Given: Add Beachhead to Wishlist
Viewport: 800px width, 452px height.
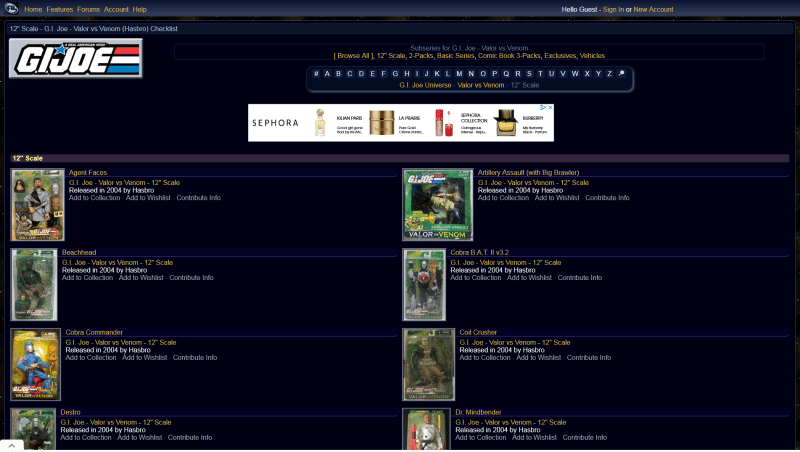Looking at the screenshot, I should pyautogui.click(x=142, y=278).
